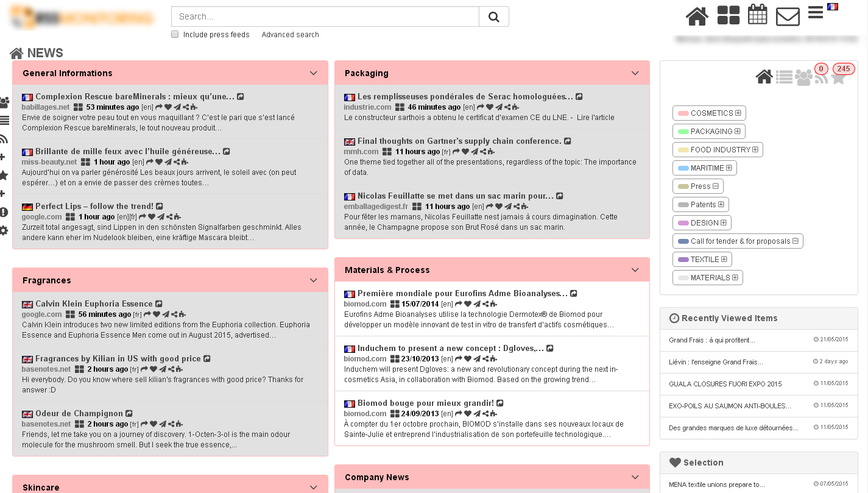Click the NEWS home heading
The image size is (868, 493).
[37, 53]
